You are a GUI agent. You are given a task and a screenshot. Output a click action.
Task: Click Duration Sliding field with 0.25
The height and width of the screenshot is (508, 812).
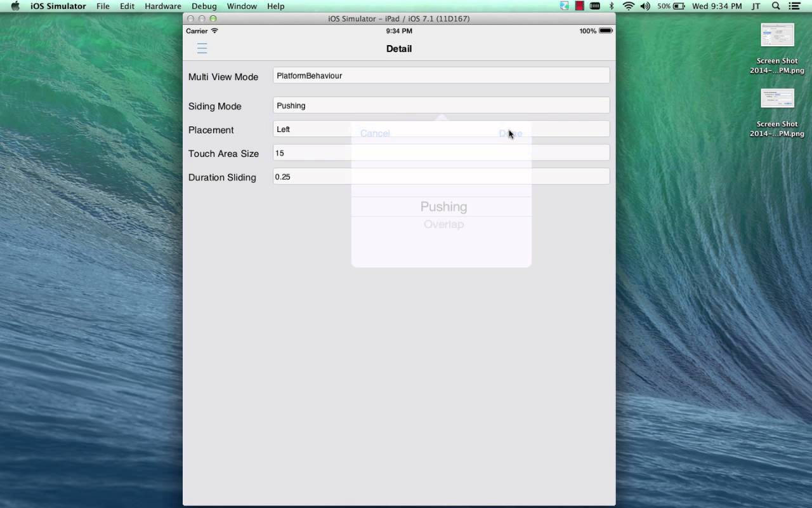click(x=442, y=177)
